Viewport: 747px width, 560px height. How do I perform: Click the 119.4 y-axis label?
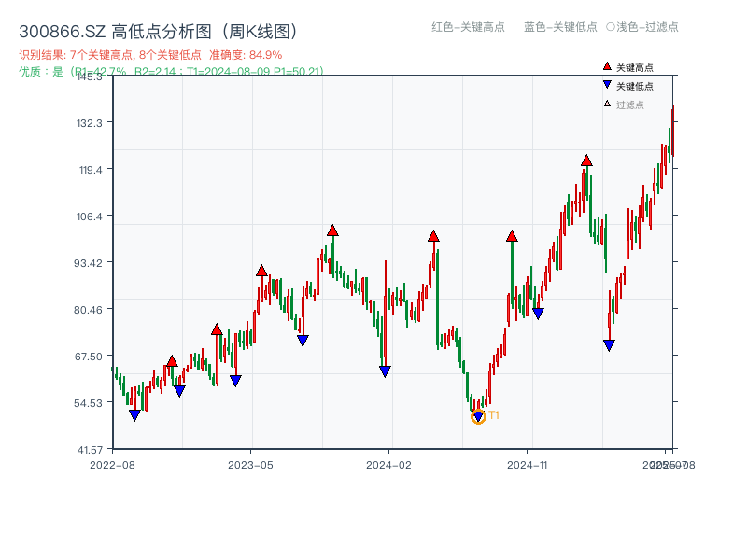90,170
